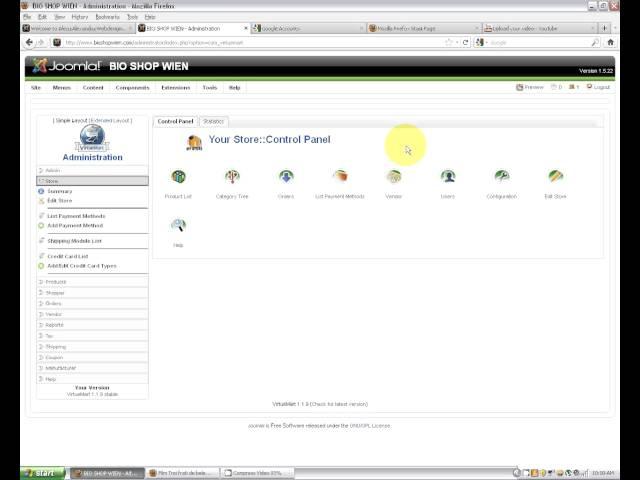The width and height of the screenshot is (640, 480).
Task: Click the Firefox home button
Action: click(611, 42)
